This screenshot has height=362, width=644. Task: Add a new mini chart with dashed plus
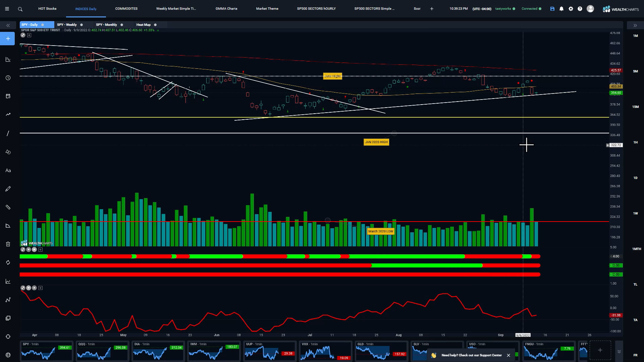(x=600, y=350)
